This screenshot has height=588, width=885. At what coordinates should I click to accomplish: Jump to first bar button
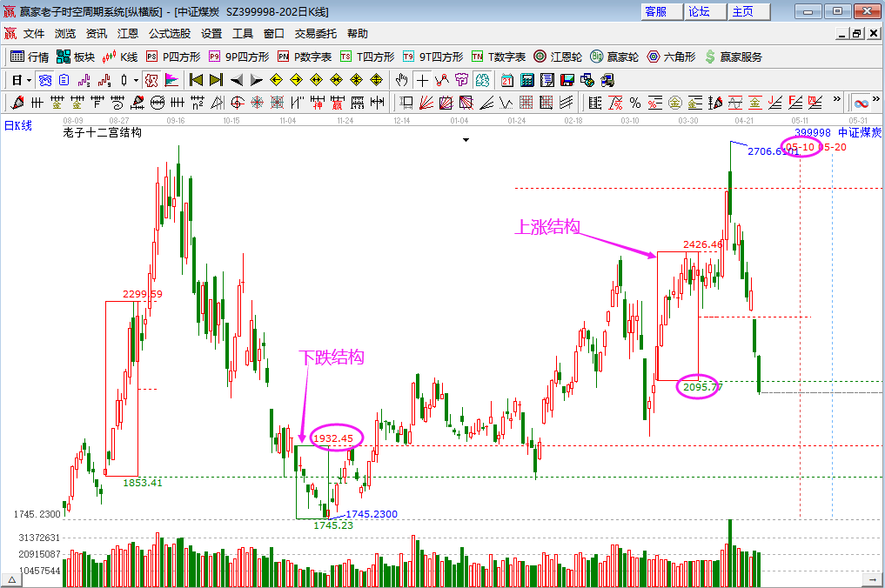coord(196,81)
